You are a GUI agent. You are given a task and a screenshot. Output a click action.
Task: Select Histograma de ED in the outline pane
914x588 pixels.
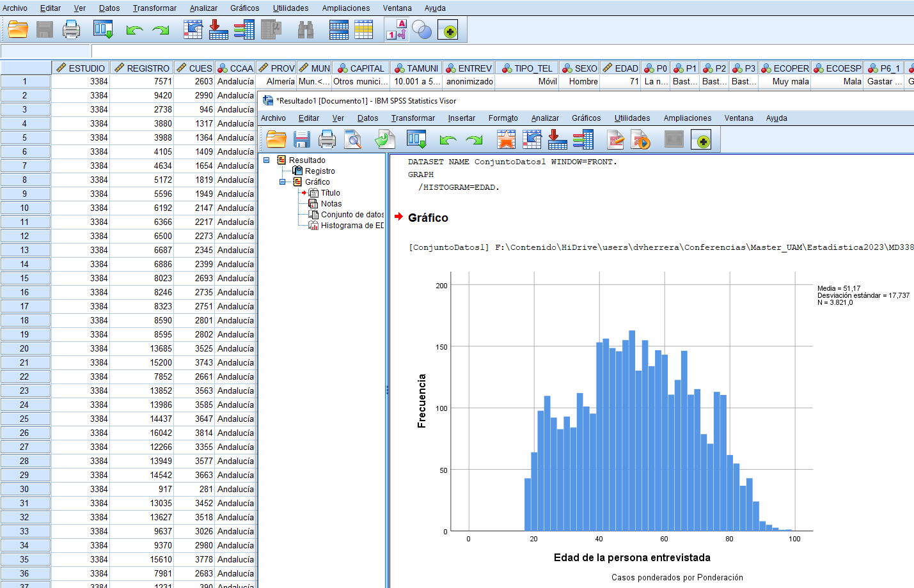pyautogui.click(x=349, y=225)
